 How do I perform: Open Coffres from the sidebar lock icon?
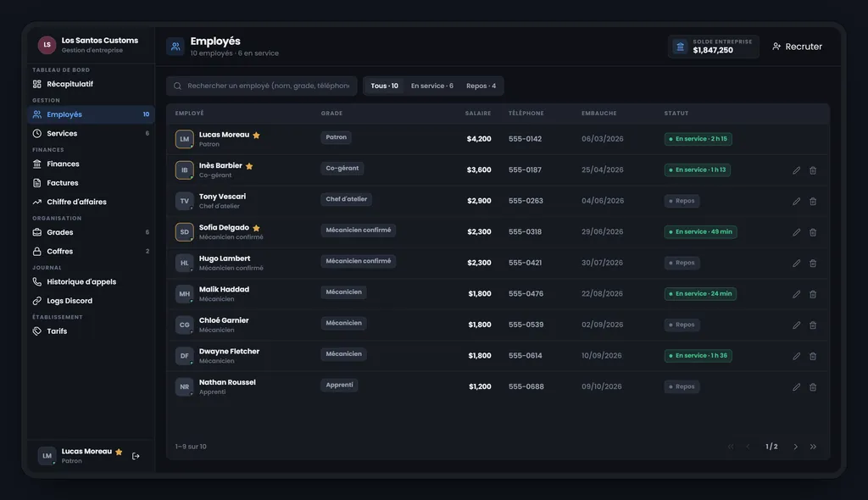[37, 252]
